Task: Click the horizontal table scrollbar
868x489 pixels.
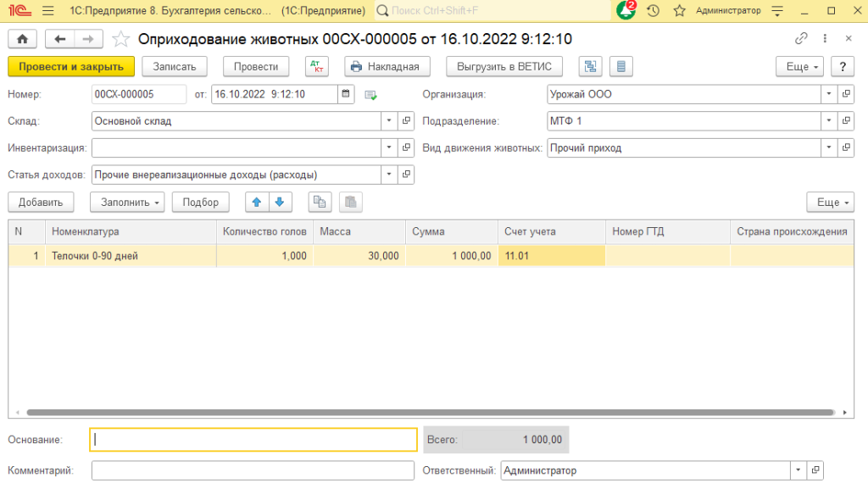Action: coord(424,413)
